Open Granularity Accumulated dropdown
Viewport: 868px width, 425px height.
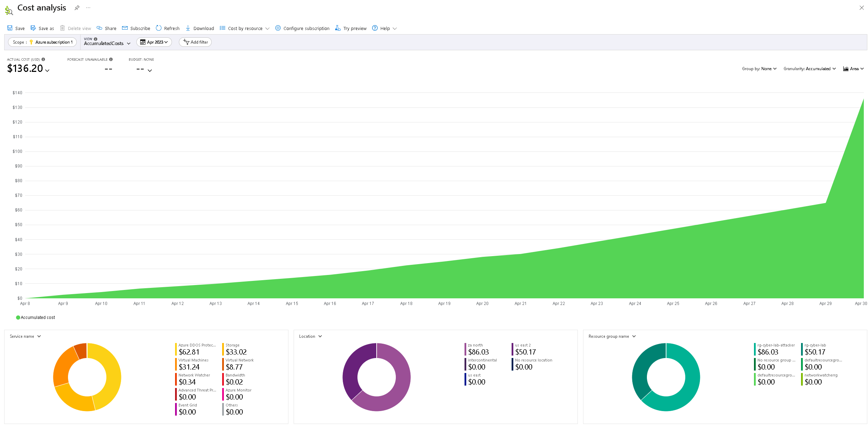(x=809, y=69)
